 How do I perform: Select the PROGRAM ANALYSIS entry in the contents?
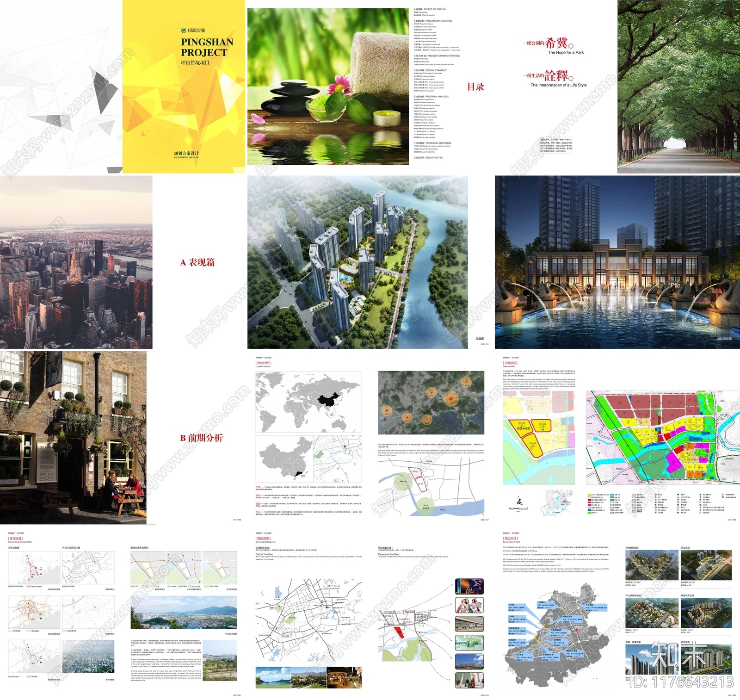431,97
